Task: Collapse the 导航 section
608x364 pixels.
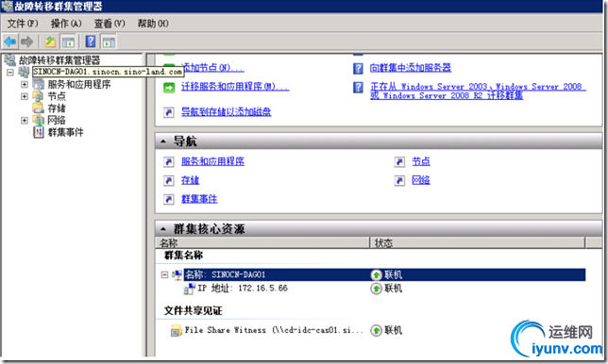Action: click(163, 141)
